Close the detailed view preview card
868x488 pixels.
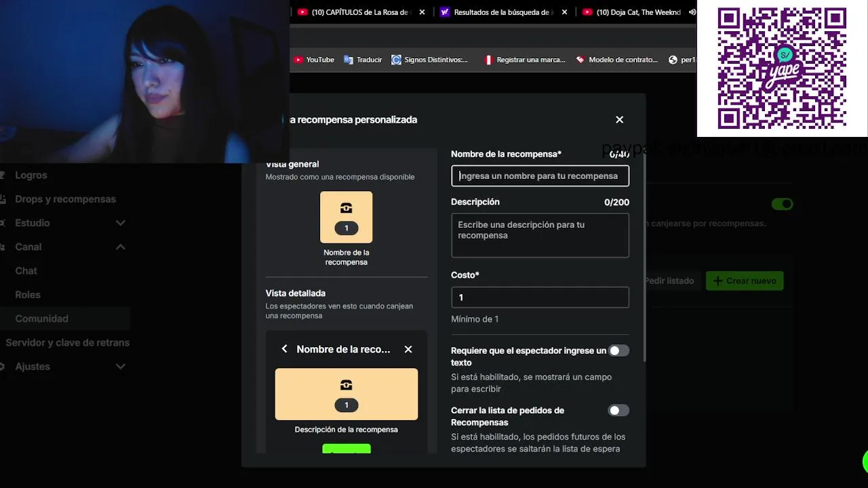(x=408, y=349)
